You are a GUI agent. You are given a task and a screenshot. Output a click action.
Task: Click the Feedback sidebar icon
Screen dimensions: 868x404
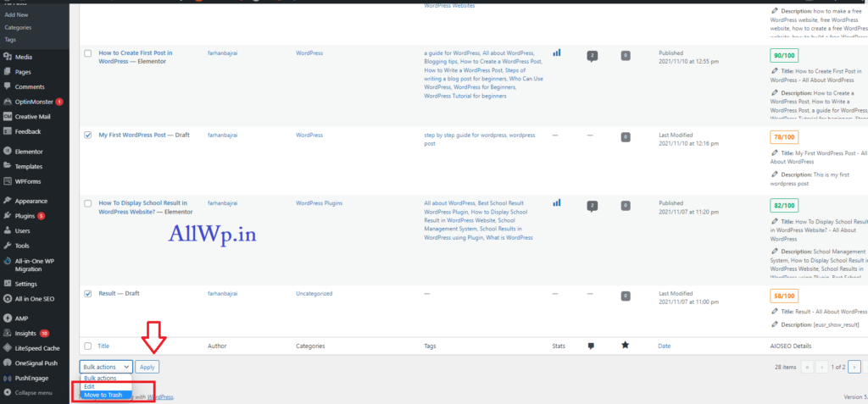pos(7,132)
